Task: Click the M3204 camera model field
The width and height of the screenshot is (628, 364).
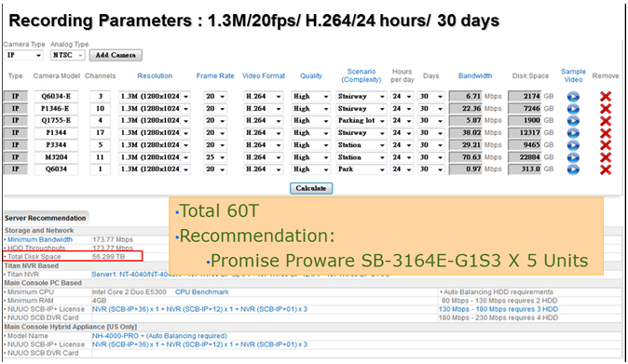Action: [x=56, y=157]
